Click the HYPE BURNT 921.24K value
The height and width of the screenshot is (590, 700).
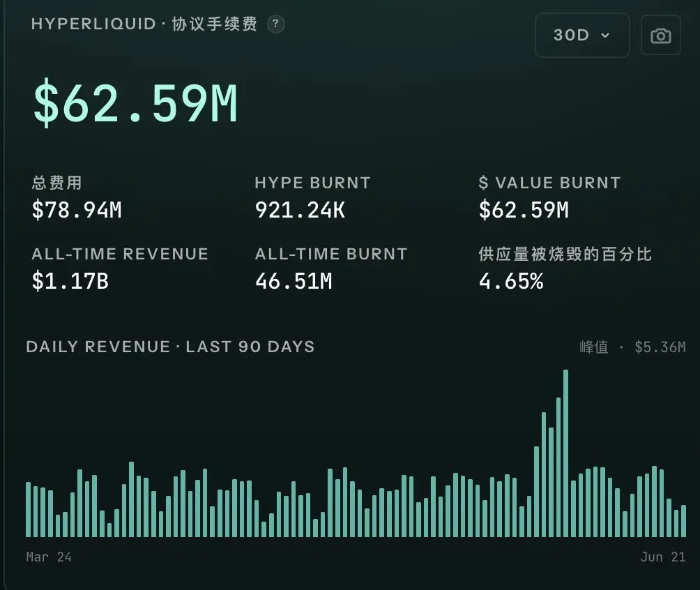coord(300,210)
